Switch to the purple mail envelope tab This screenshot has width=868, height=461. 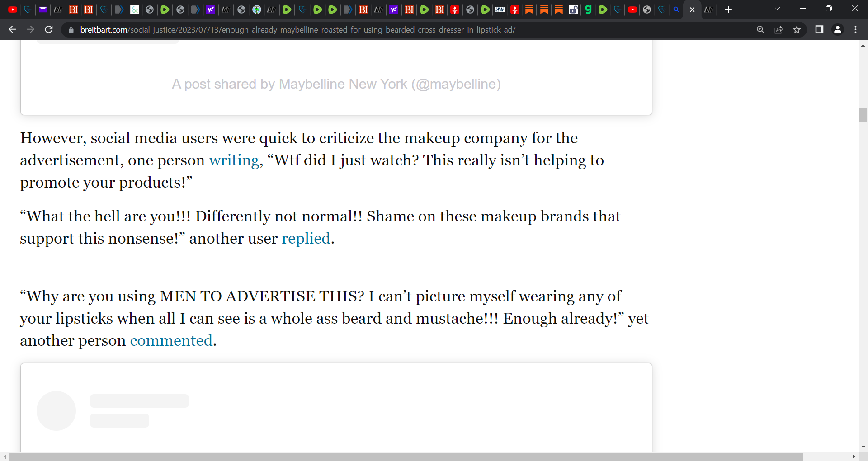point(43,9)
